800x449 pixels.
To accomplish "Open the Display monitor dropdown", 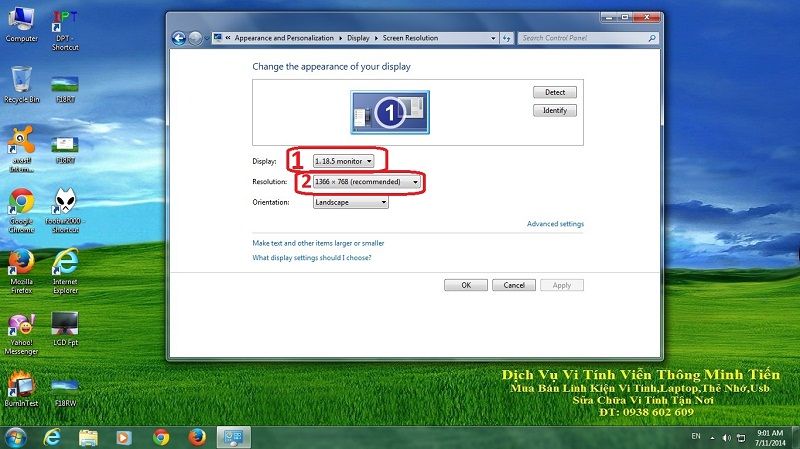I will 343,160.
